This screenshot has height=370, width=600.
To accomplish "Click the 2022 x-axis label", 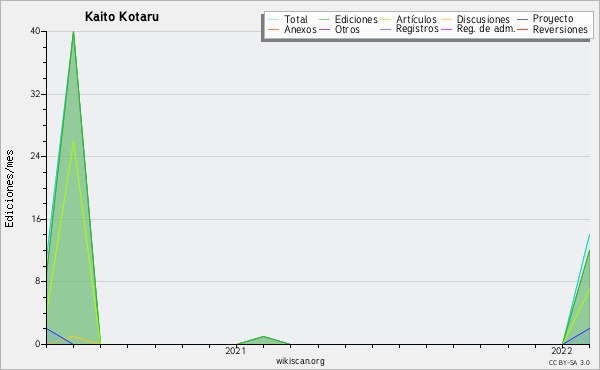I will tap(561, 350).
